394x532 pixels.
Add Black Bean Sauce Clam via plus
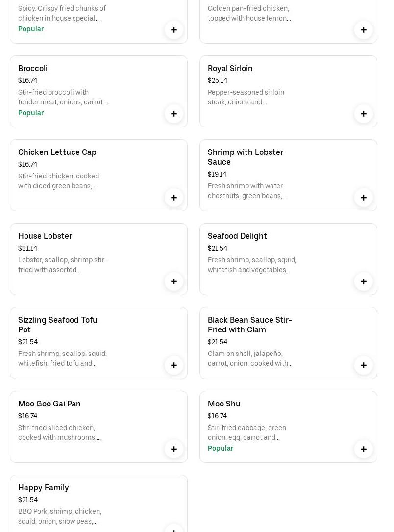(364, 365)
